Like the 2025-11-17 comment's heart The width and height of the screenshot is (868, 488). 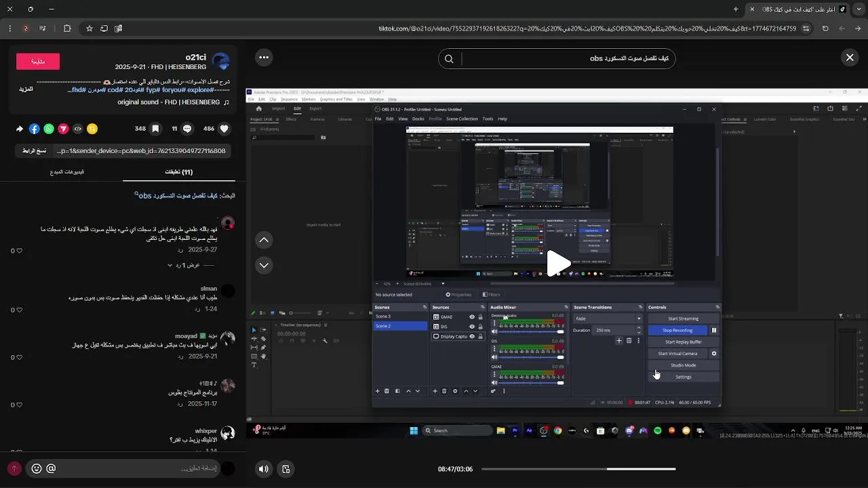coord(19,405)
